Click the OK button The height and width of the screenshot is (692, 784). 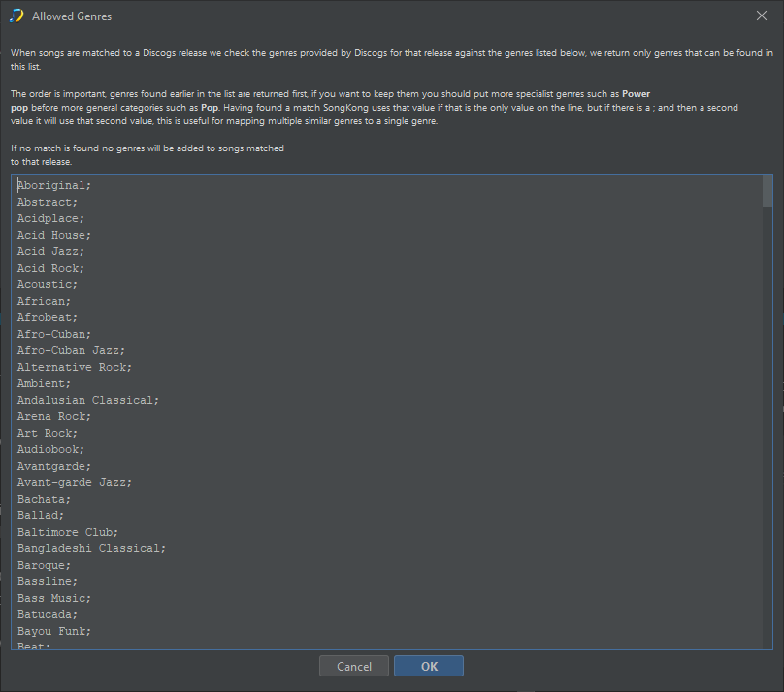[x=428, y=666]
